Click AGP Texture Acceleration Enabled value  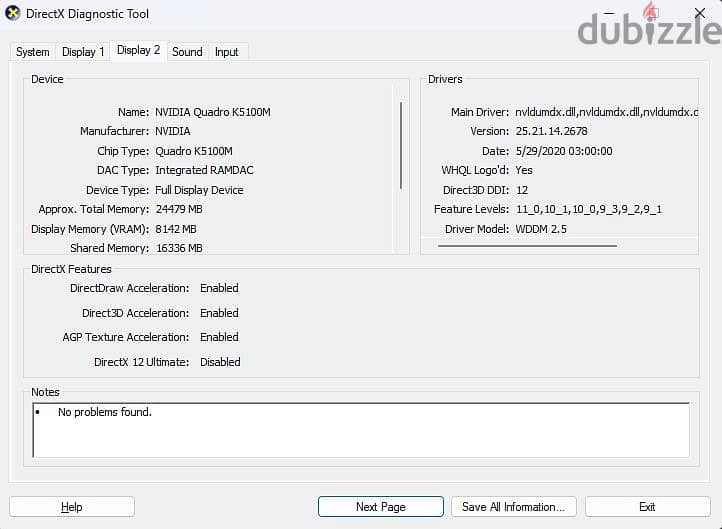click(219, 337)
